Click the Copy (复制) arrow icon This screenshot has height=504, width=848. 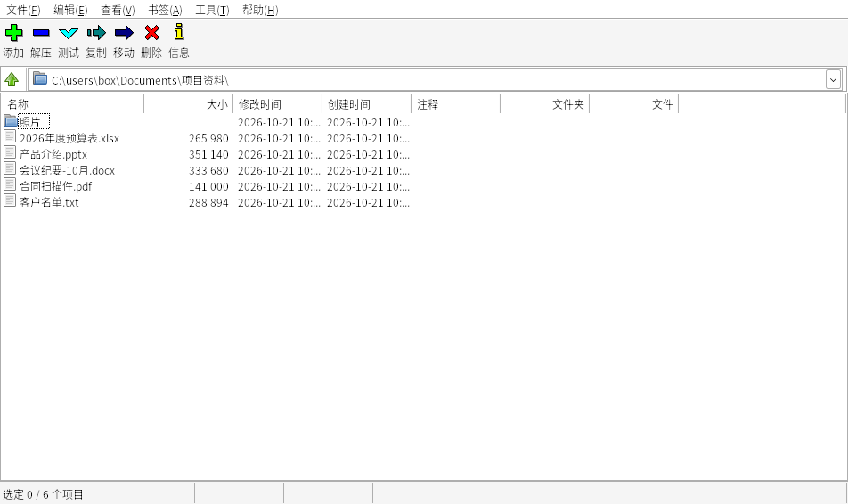pyautogui.click(x=96, y=33)
